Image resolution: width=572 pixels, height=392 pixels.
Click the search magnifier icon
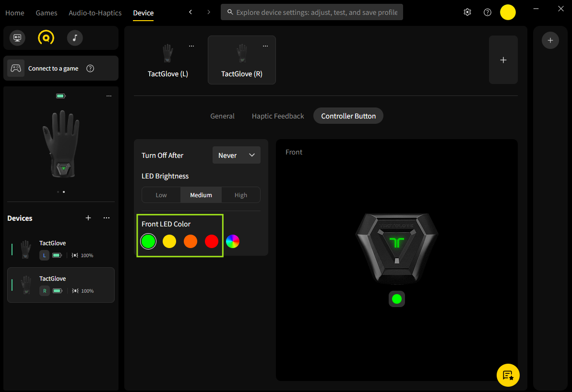point(230,12)
